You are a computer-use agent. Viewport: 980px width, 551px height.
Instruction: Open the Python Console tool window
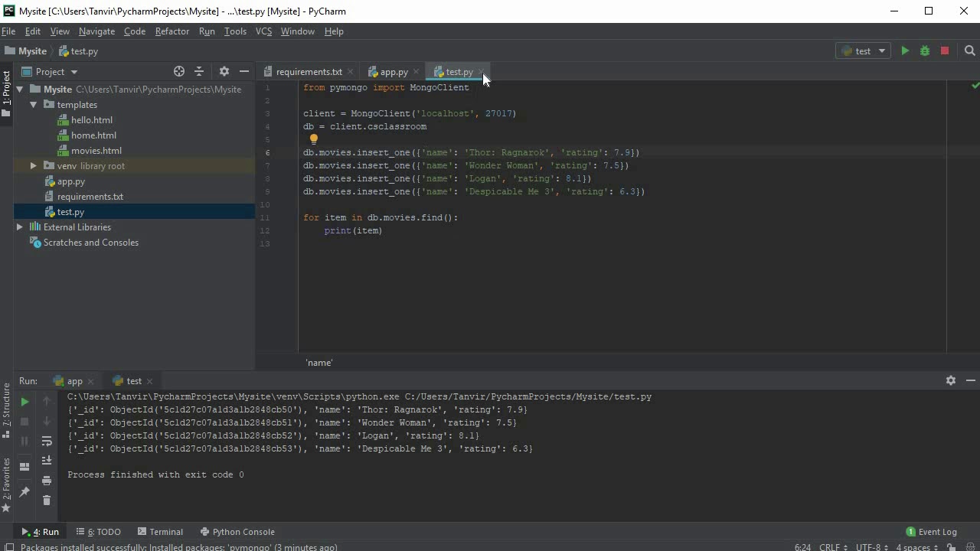coord(237,532)
